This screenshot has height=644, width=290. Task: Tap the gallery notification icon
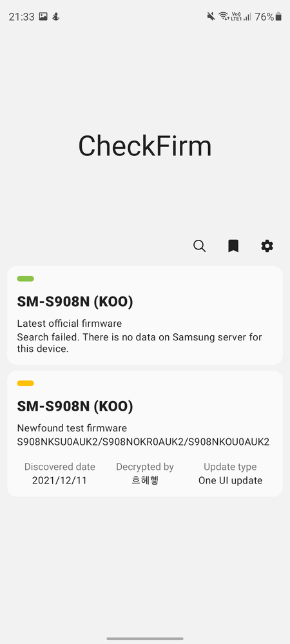coord(43,16)
